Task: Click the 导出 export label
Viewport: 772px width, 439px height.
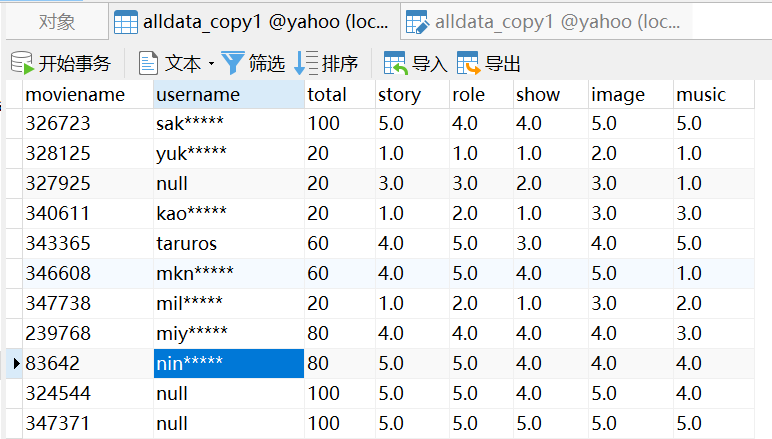Action: (x=503, y=63)
